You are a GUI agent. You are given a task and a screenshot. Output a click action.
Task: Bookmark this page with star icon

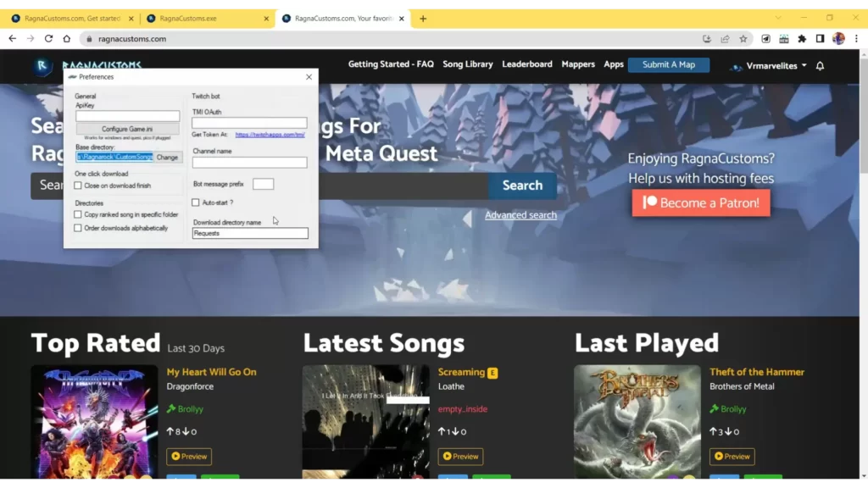coord(743,39)
